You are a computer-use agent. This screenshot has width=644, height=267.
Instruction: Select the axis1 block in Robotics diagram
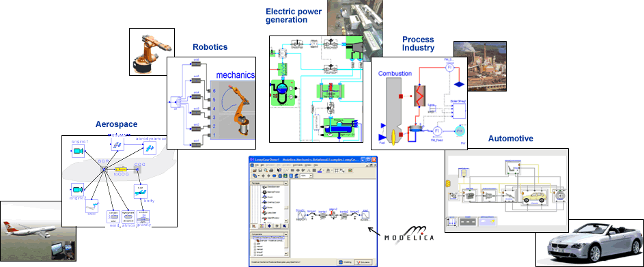(x=196, y=145)
